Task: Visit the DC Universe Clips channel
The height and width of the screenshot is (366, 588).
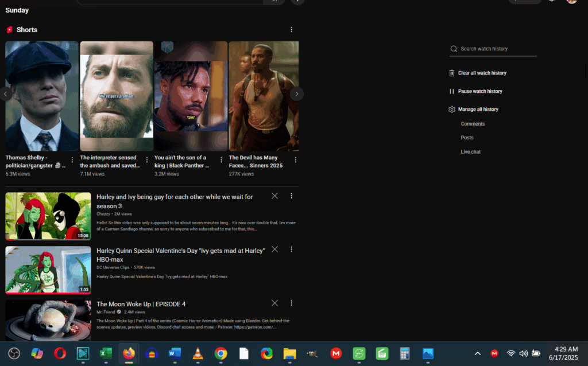Action: [113, 267]
